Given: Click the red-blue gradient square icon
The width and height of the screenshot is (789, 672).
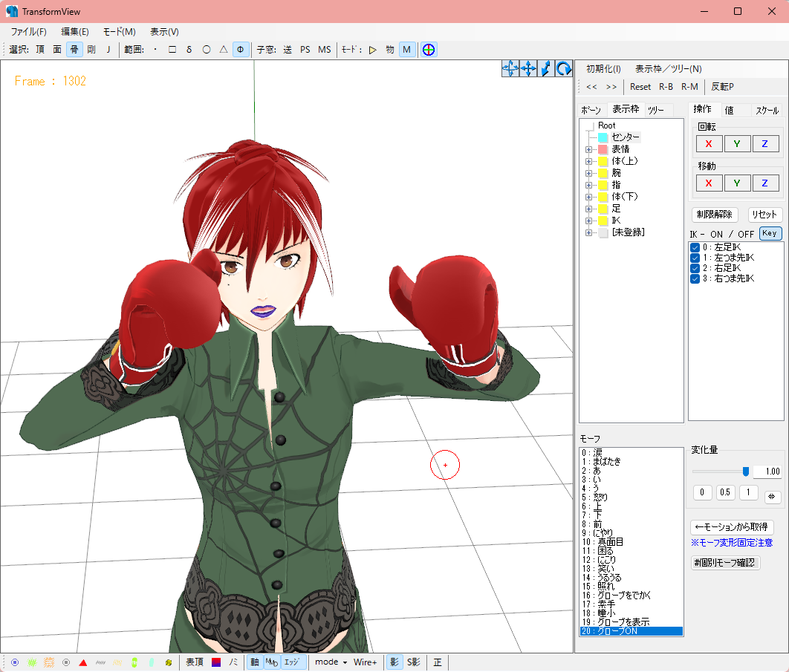Looking at the screenshot, I should [x=216, y=662].
